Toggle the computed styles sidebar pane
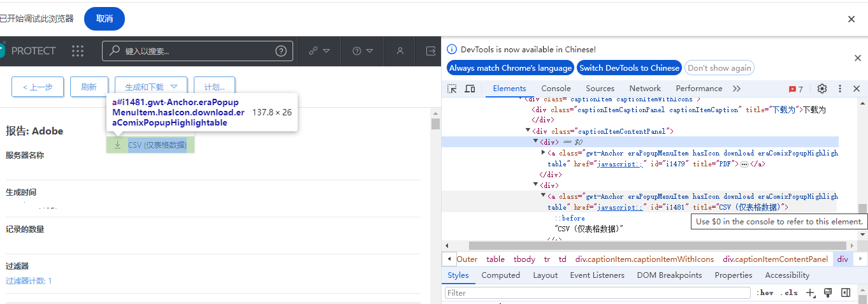Screen dimensions: 868x304 tap(846, 293)
